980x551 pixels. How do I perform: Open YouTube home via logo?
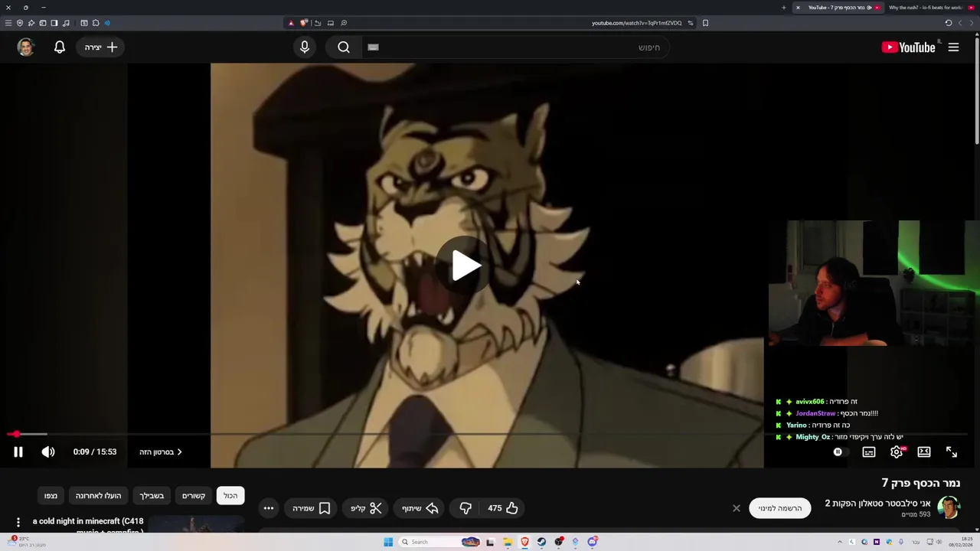(909, 47)
